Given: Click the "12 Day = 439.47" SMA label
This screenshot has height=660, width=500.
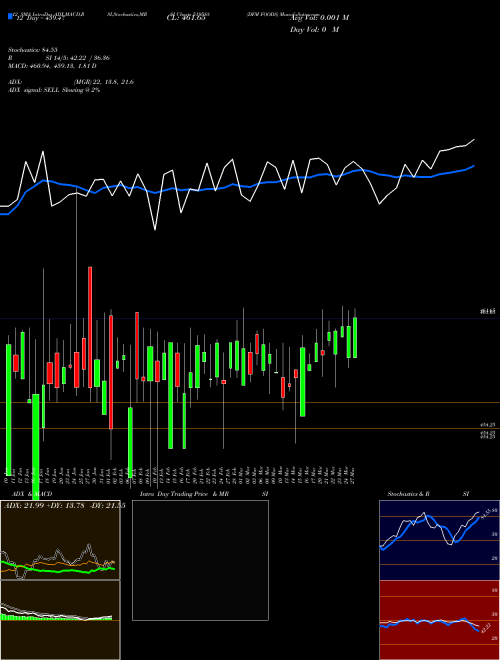Looking at the screenshot, I should point(40,17).
